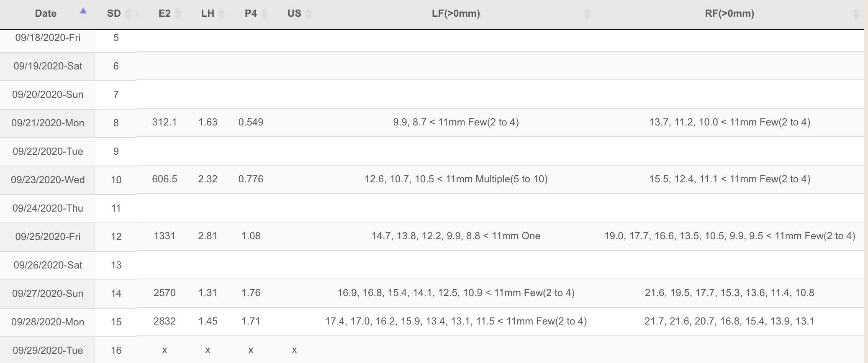Select the 09/18/2020-Fri date cell

48,38
